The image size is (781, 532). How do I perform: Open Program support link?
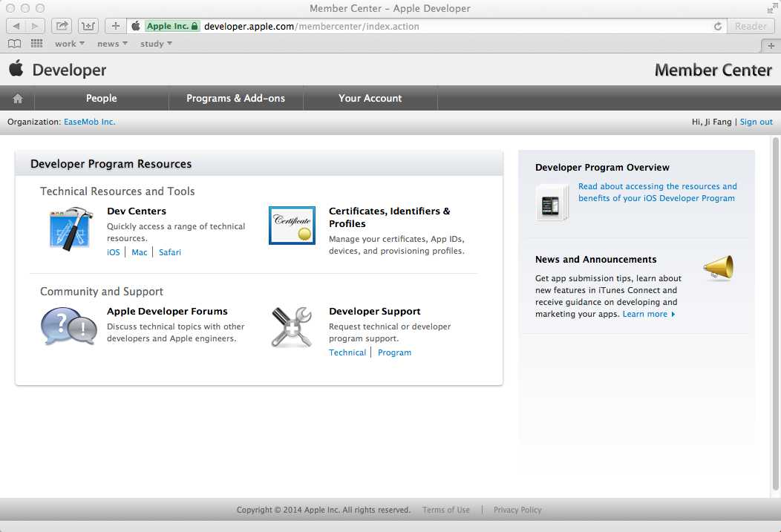(394, 352)
